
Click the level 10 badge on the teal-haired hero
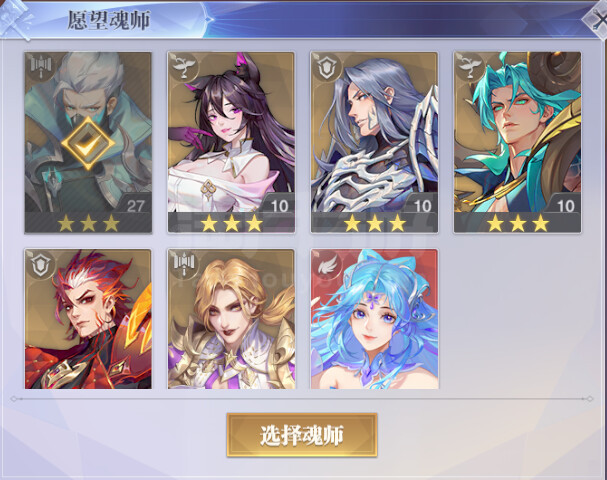pyautogui.click(x=566, y=206)
